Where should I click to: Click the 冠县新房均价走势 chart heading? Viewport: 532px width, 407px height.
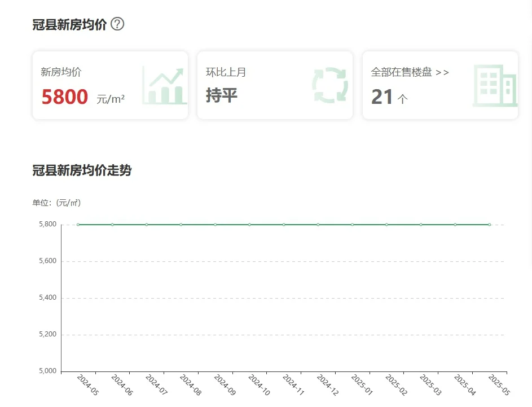click(82, 170)
